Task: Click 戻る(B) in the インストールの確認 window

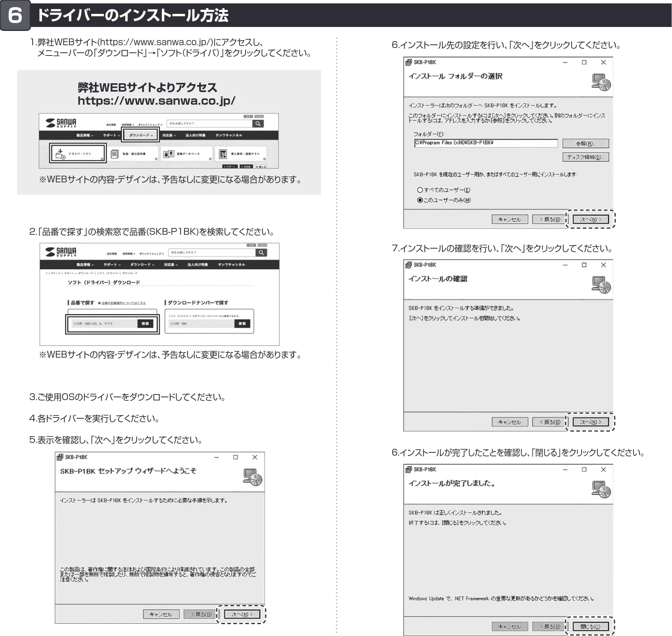Action: coord(550,422)
